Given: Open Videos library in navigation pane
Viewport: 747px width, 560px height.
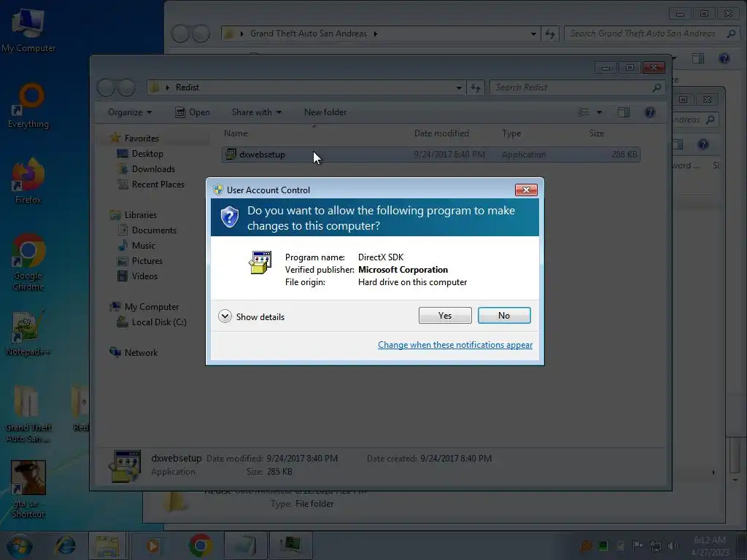Looking at the screenshot, I should [x=144, y=276].
